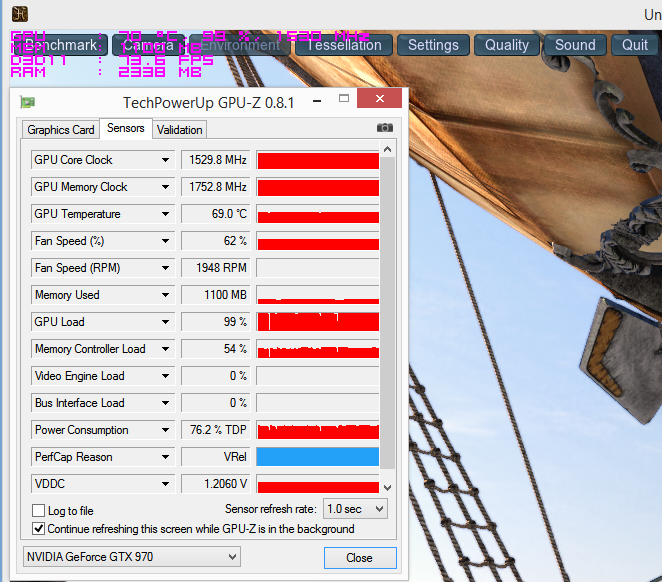This screenshot has height=582, width=662.
Task: Click the GPU Core Clock history graph
Action: [318, 160]
